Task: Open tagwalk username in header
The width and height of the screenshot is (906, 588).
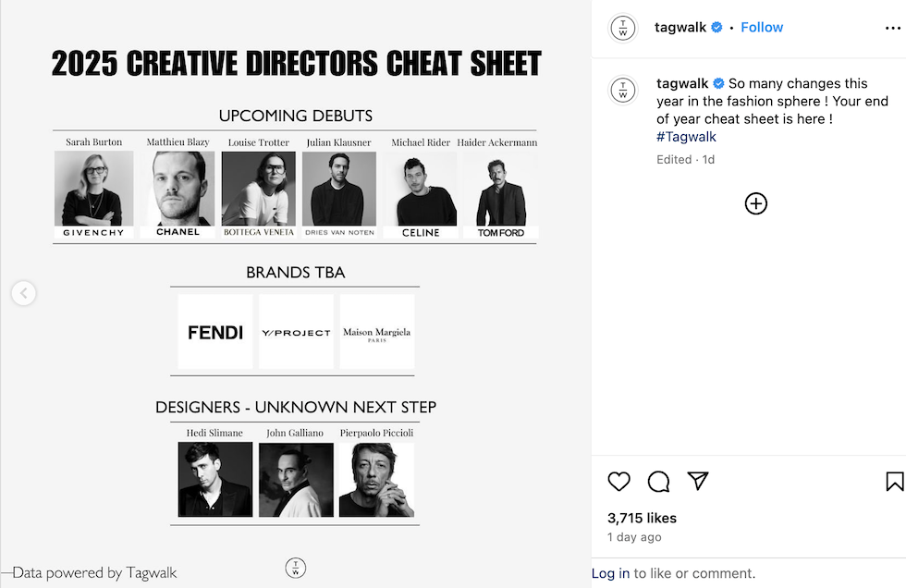Action: 679,28
